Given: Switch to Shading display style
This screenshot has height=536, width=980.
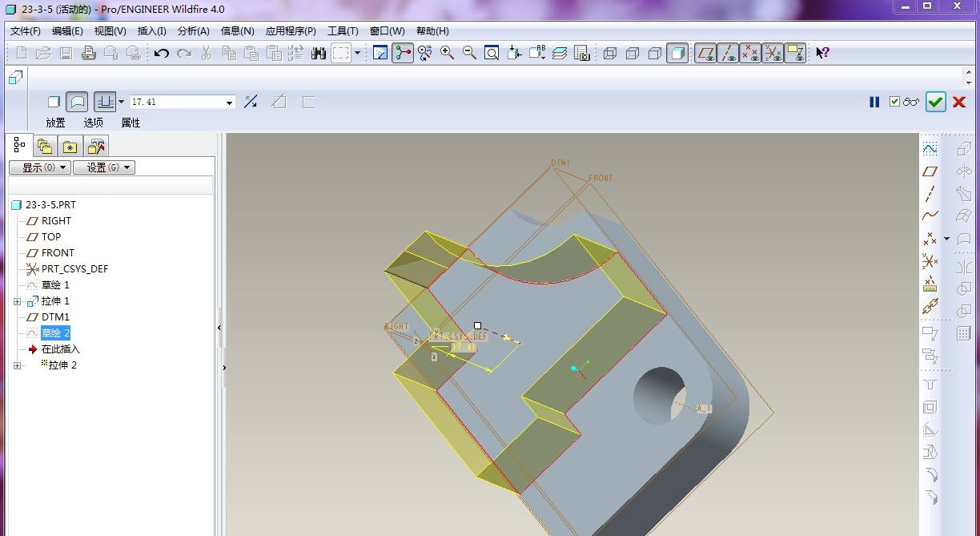Looking at the screenshot, I should 677,53.
